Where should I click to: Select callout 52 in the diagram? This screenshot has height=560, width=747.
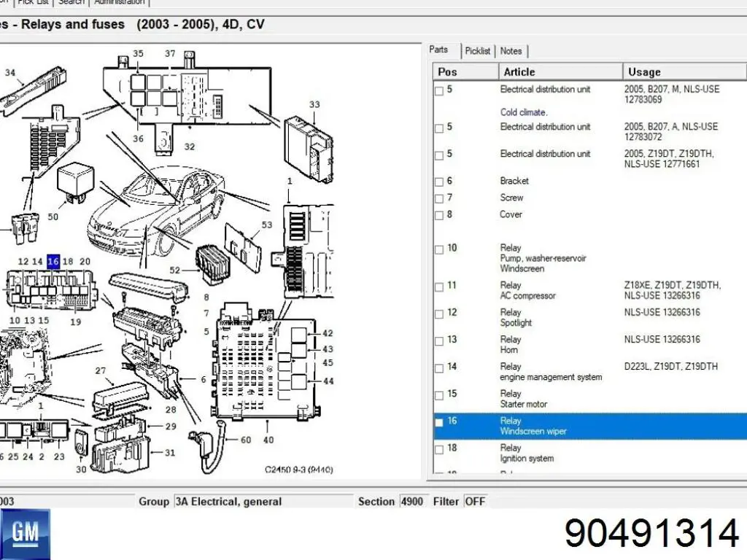coord(175,271)
